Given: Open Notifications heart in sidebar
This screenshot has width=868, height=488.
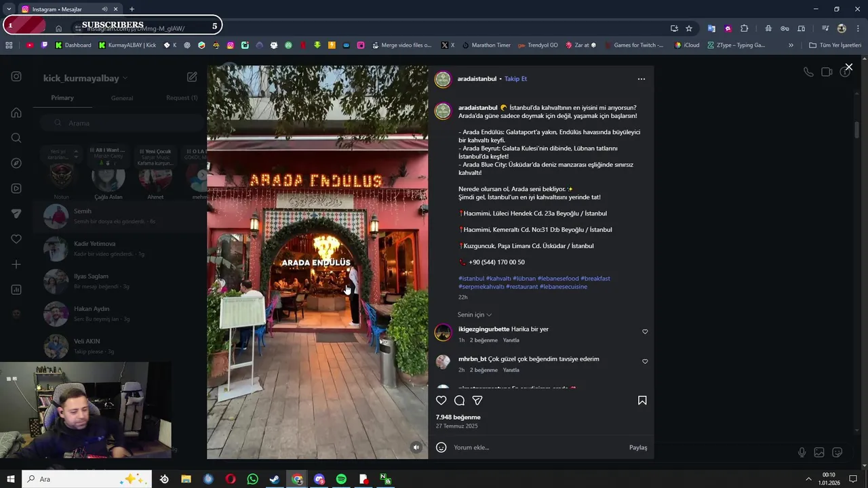Looking at the screenshot, I should [x=16, y=239].
